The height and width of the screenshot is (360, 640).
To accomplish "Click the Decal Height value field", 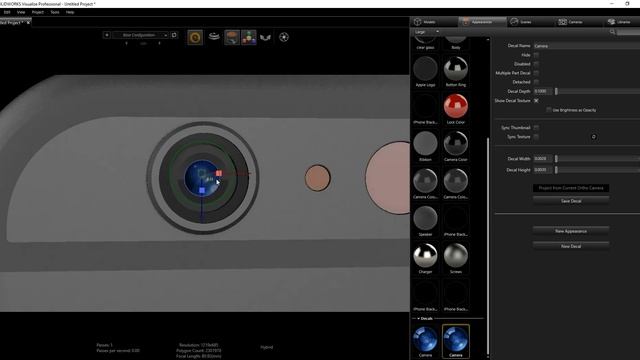I will pyautogui.click(x=542, y=169).
